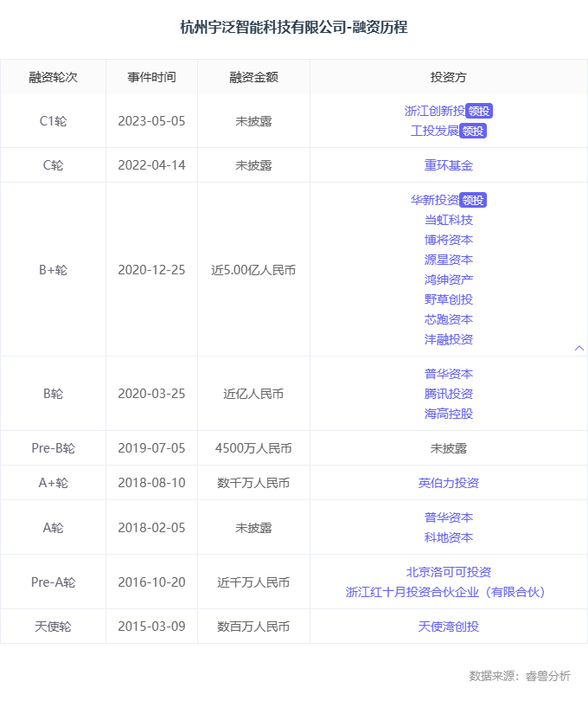Open 博将资本 investor link
The image size is (588, 707).
pos(448,240)
